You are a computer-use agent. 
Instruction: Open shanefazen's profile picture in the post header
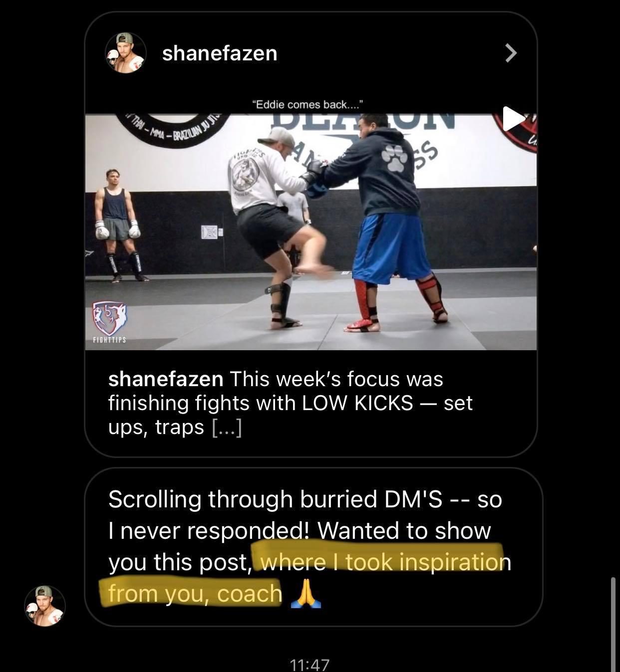[x=125, y=53]
